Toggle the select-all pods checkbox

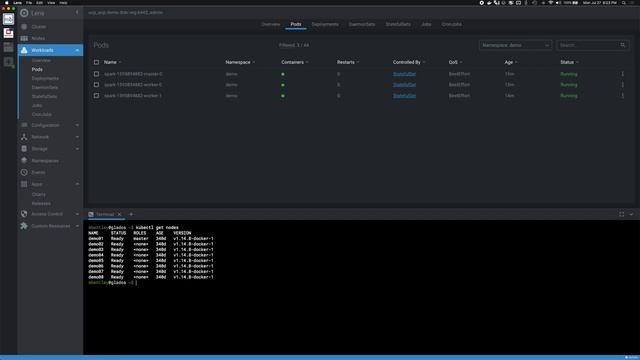click(x=96, y=62)
